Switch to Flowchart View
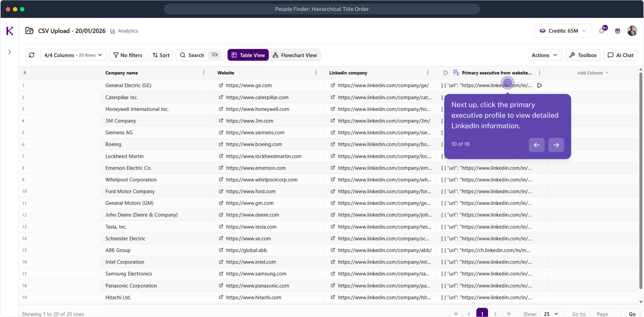The height and width of the screenshot is (317, 644). point(295,55)
